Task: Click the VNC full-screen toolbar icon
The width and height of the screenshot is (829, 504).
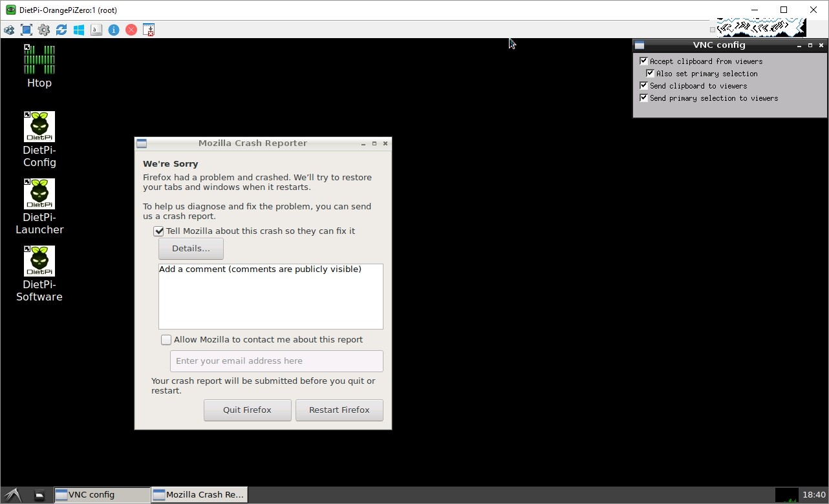Action: [x=27, y=30]
